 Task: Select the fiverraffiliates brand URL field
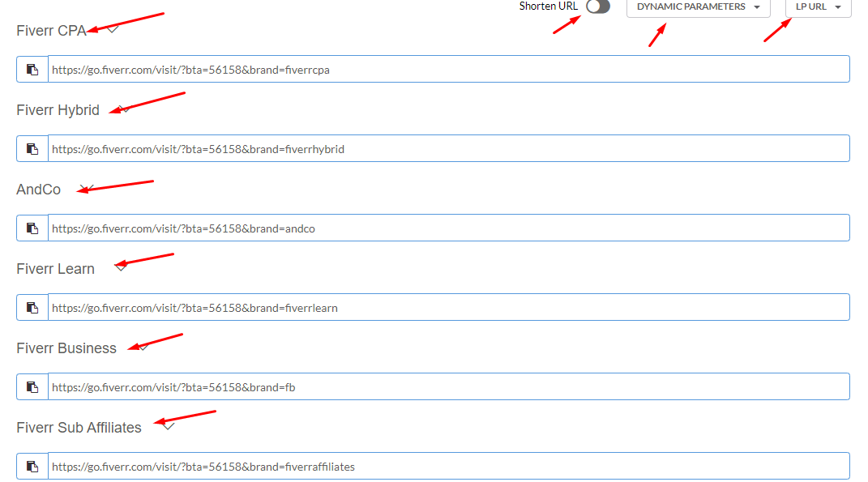448,467
